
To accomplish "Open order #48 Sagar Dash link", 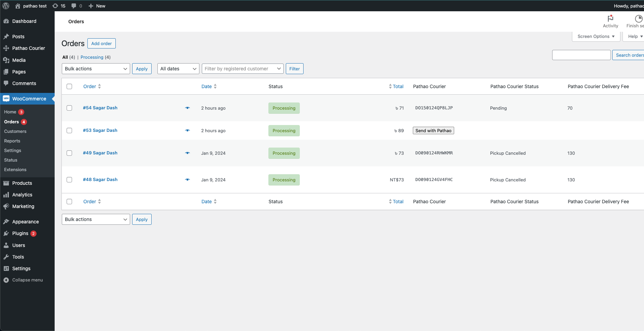I will coord(100,179).
